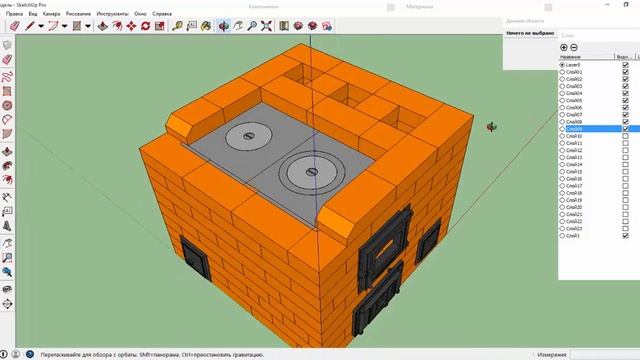Hide layer Слой08
The image size is (640, 360).
coord(625,122)
